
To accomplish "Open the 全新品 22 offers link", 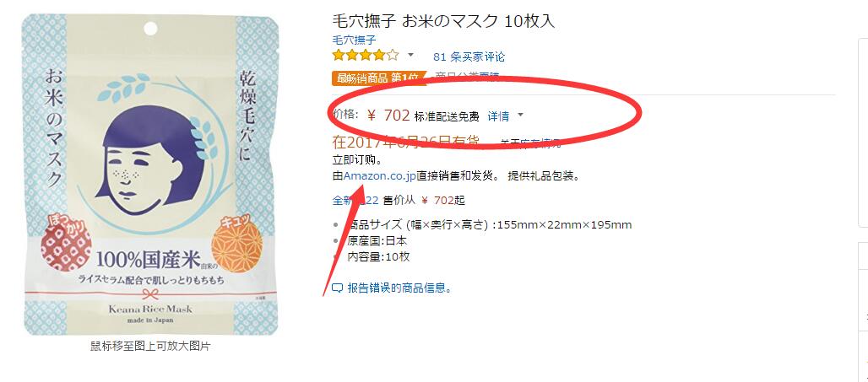I will coord(355,200).
